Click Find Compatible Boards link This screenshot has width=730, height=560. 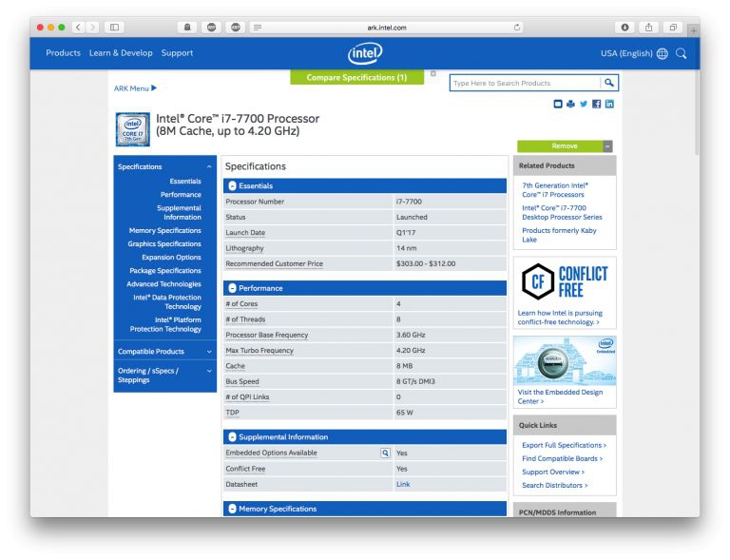tap(563, 458)
